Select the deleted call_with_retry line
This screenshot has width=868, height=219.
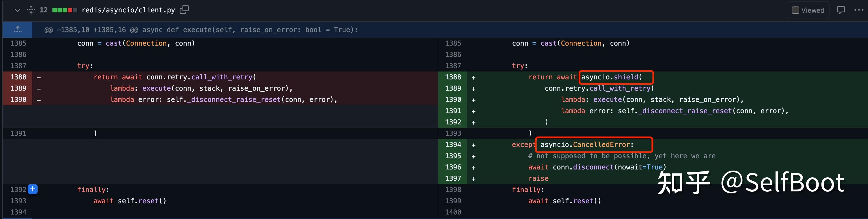[x=175, y=77]
